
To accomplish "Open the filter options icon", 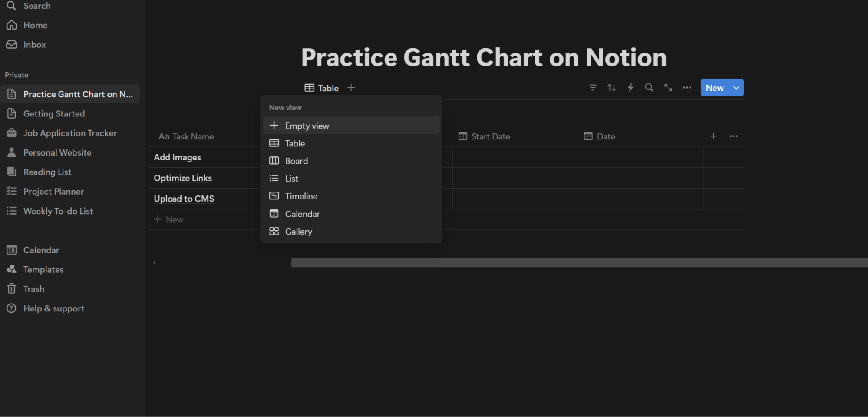I will point(593,87).
